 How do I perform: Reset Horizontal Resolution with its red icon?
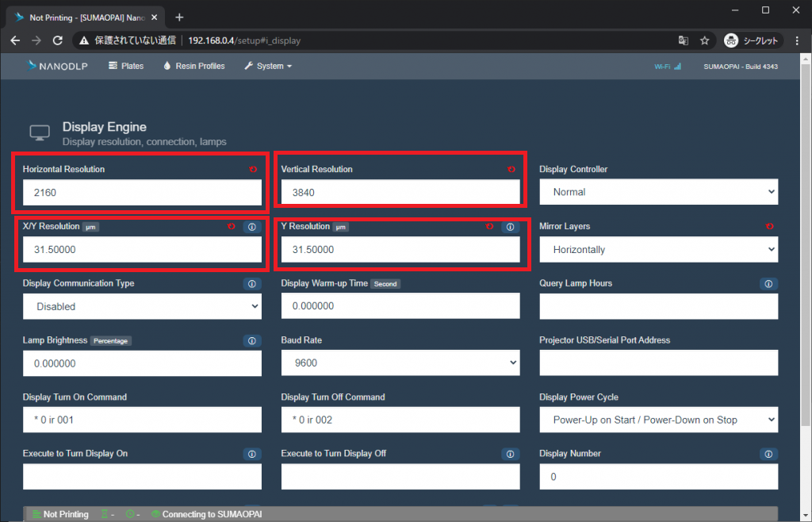(x=253, y=169)
